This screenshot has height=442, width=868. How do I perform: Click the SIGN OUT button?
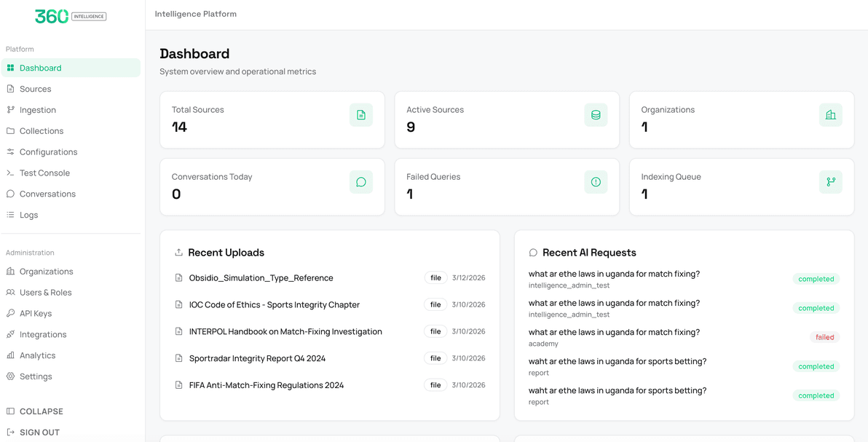tap(71, 433)
